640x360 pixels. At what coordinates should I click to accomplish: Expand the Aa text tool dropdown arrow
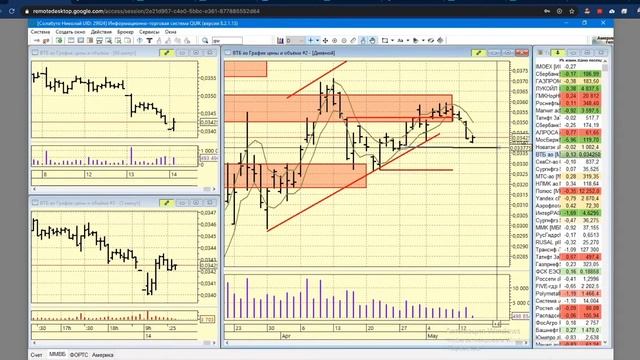point(407,40)
